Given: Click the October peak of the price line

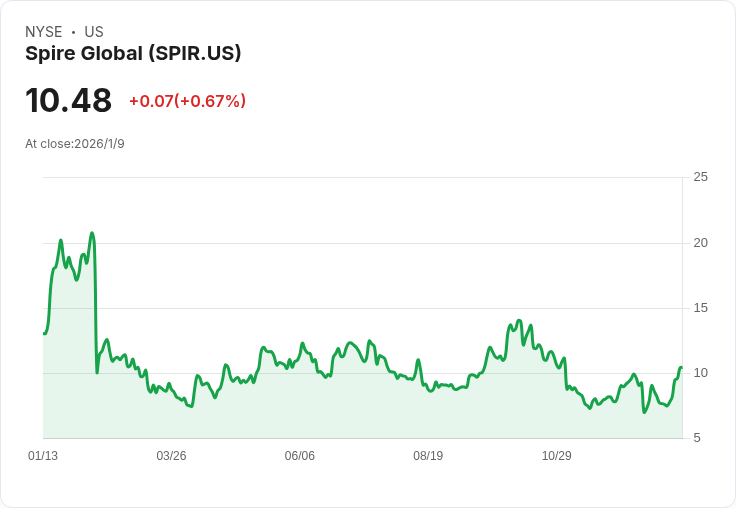Looking at the screenshot, I should 519,321.
